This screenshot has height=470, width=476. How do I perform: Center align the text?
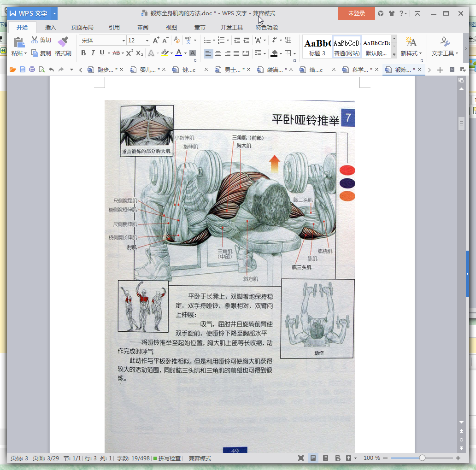pyautogui.click(x=218, y=53)
